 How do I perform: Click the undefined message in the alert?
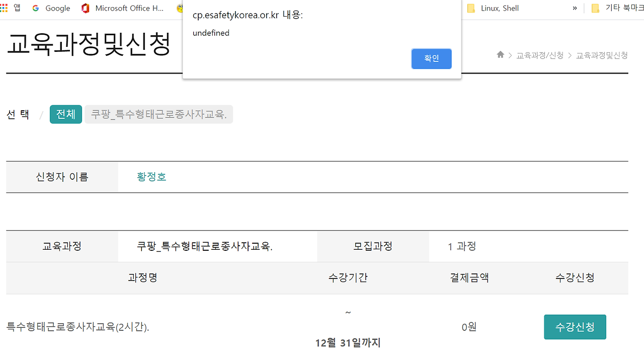[211, 33]
